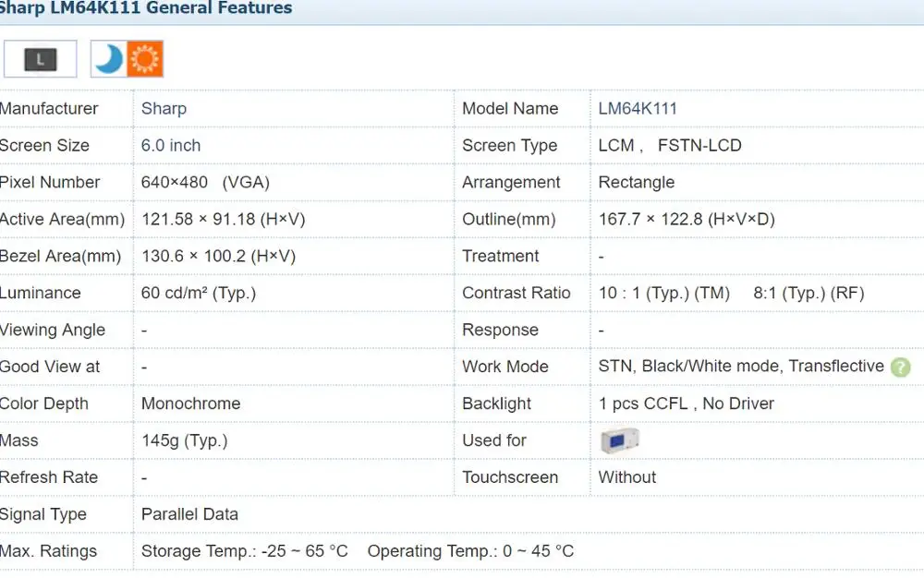
Task: Click the '121.58 × 91.18 (H×V)' active area value
Action: tap(224, 219)
